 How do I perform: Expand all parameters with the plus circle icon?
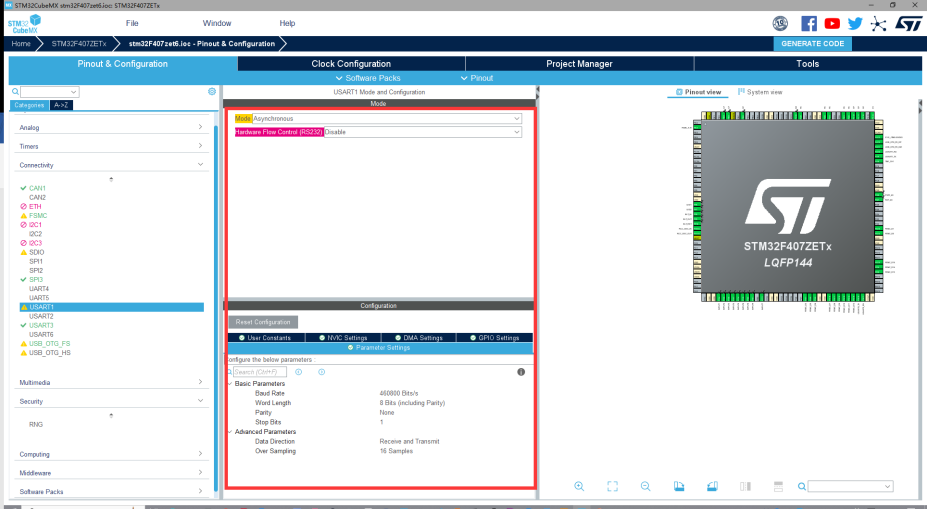[322, 372]
